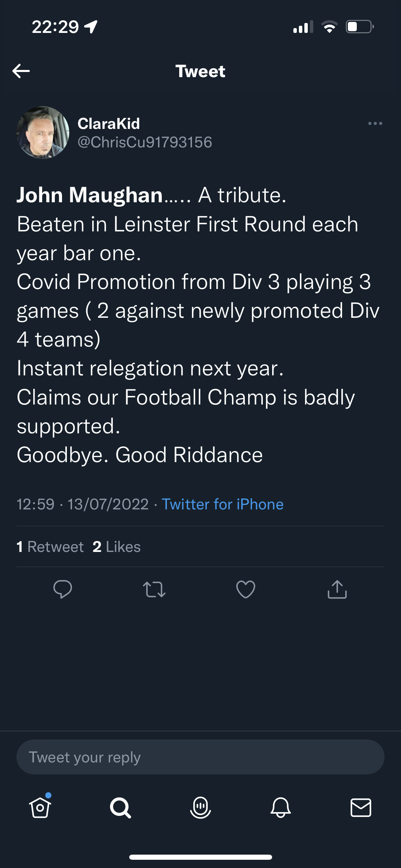The image size is (401, 868).
Task: Tap the battery icon in status bar
Action: tap(360, 27)
